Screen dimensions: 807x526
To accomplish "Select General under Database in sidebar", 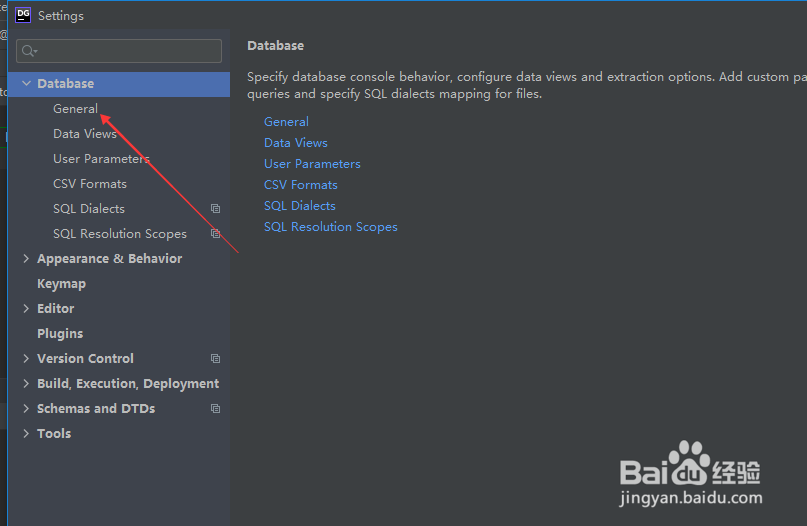I will pyautogui.click(x=75, y=109).
